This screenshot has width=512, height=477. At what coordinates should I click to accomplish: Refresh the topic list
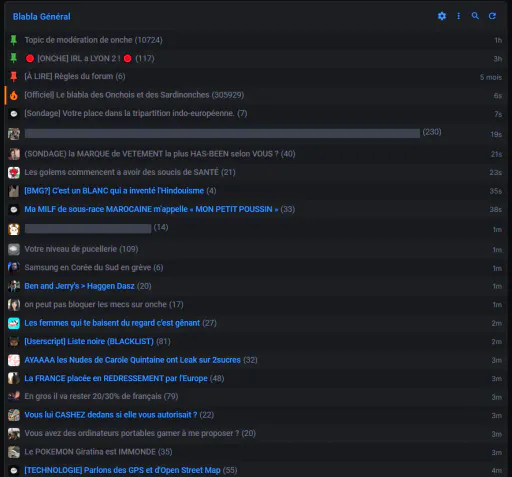click(x=492, y=16)
